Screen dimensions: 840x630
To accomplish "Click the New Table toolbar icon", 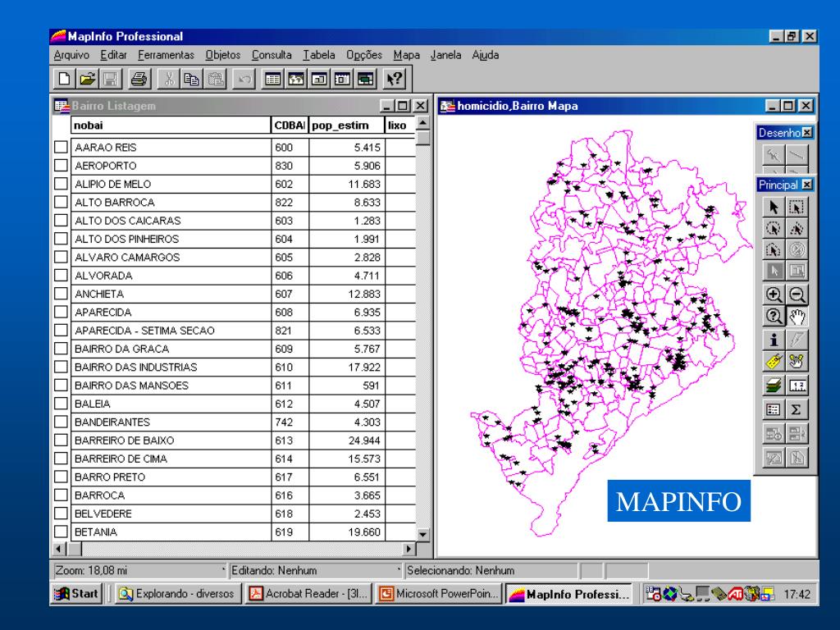I will click(64, 80).
